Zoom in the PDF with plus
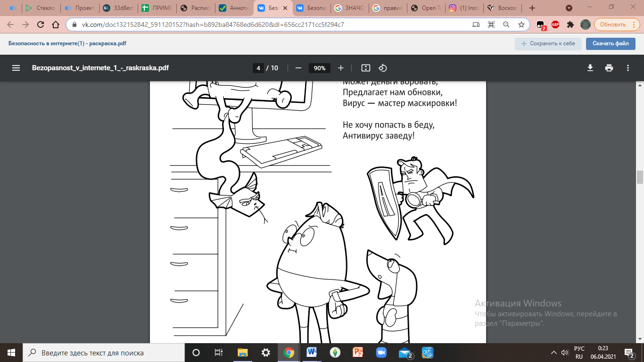 (341, 68)
